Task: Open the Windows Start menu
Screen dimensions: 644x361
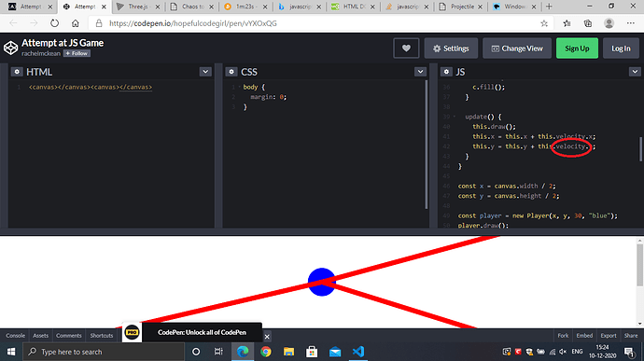Action: [11, 352]
